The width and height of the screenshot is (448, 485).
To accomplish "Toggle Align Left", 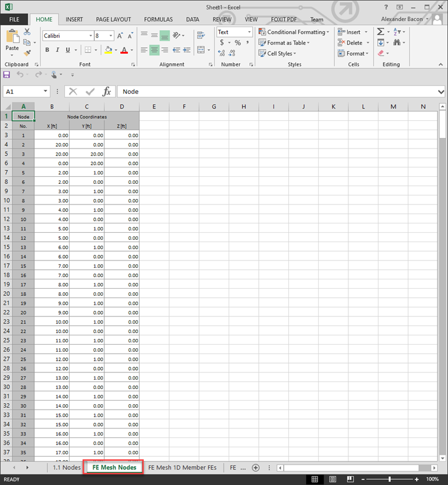I will (x=144, y=50).
